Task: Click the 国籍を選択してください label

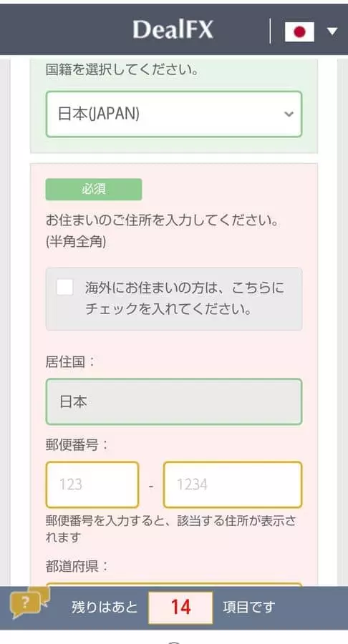Action: click(x=122, y=70)
